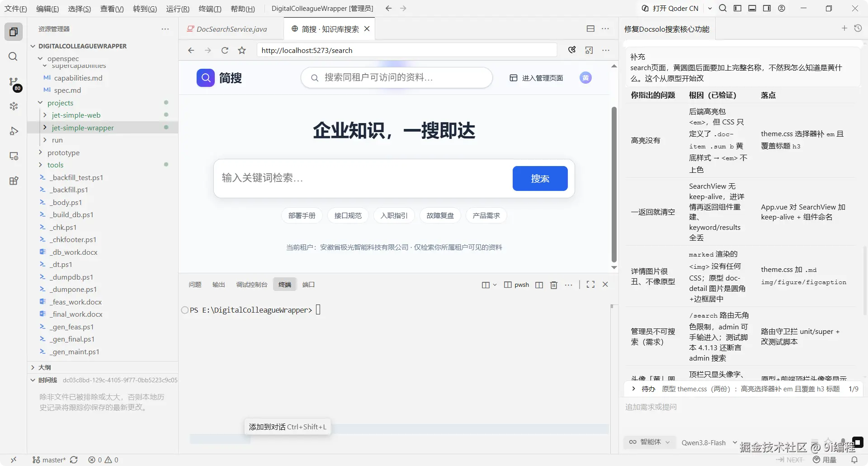Screen dimensions: 868x466
Task: Open the 终端 menu
Action: [210, 9]
